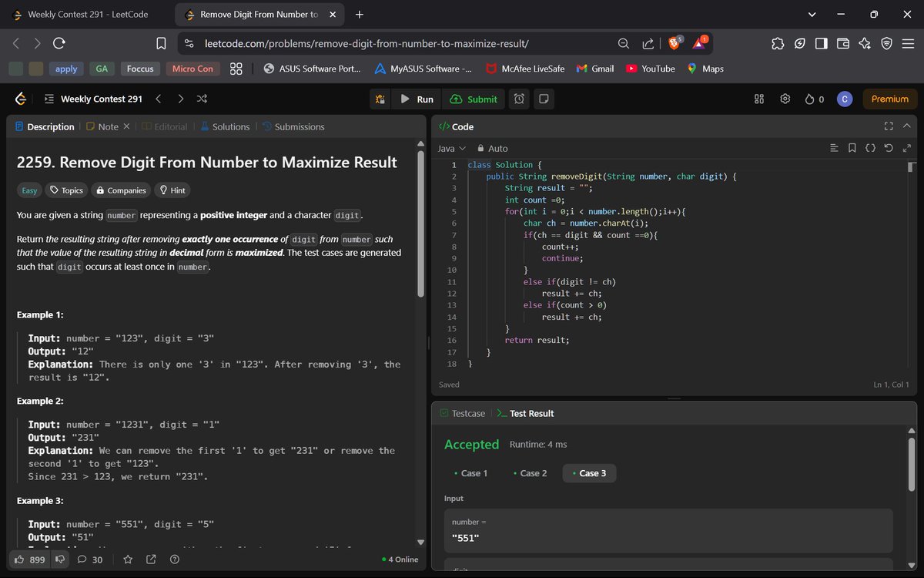Open the notes sticky icon in toolbar

(x=544, y=99)
